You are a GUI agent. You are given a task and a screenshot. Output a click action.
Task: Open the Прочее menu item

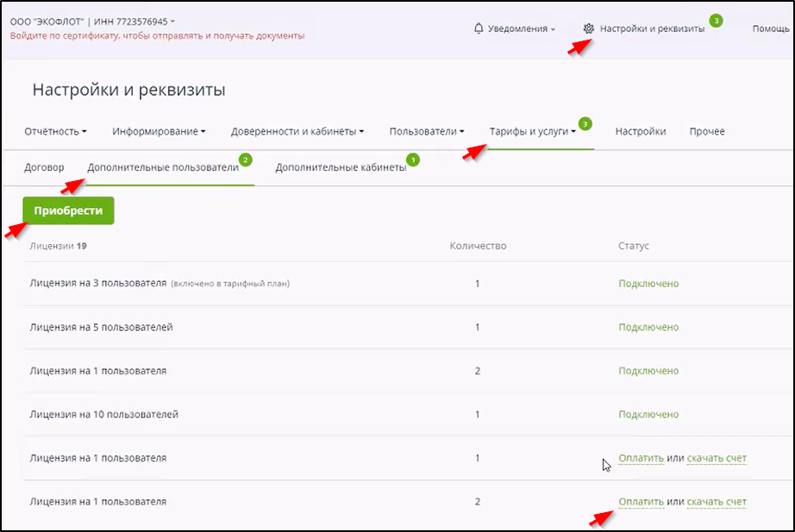[707, 132]
